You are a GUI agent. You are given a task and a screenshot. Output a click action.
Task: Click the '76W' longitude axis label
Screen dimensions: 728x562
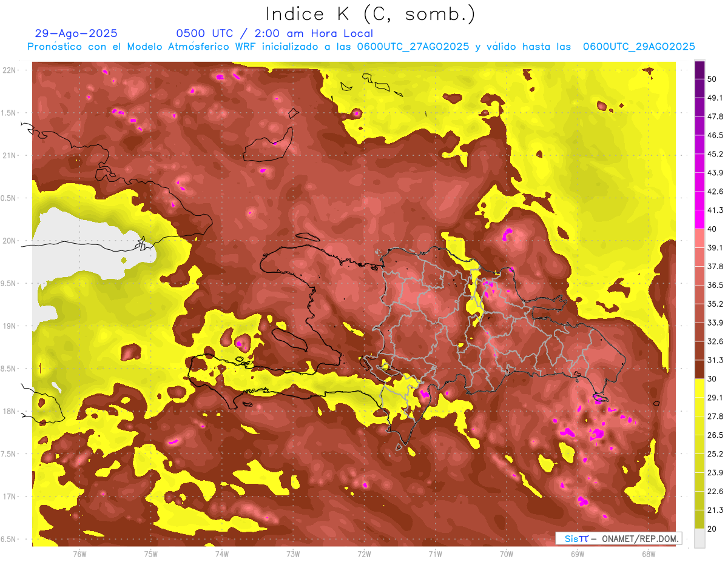(x=79, y=554)
